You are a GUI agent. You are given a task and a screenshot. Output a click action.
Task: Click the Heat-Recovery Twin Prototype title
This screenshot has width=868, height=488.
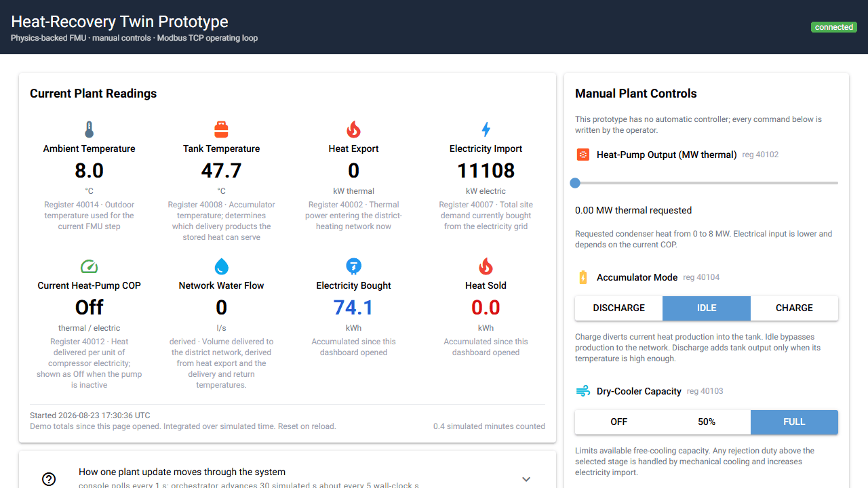click(x=119, y=22)
